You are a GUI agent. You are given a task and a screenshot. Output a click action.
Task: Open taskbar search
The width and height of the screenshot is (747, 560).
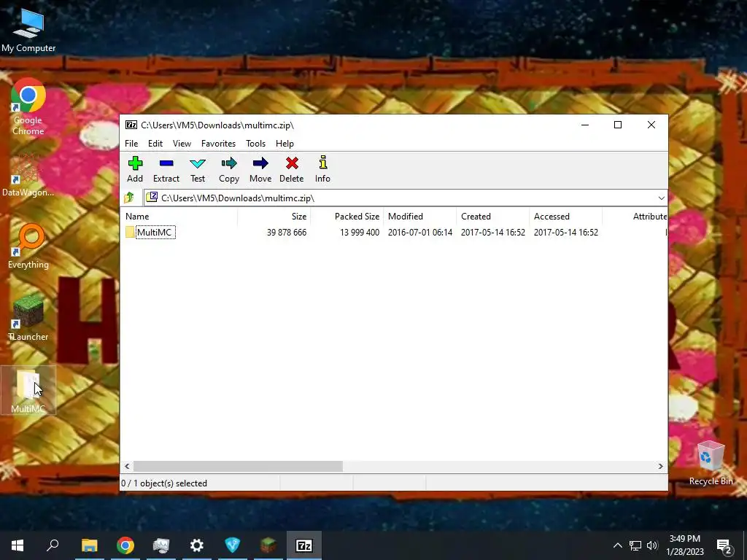[53, 545]
